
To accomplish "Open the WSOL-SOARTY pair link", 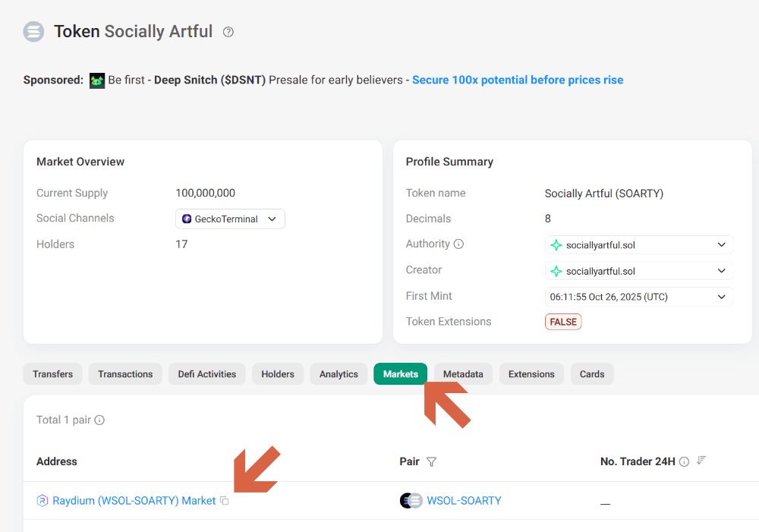I will coord(464,501).
